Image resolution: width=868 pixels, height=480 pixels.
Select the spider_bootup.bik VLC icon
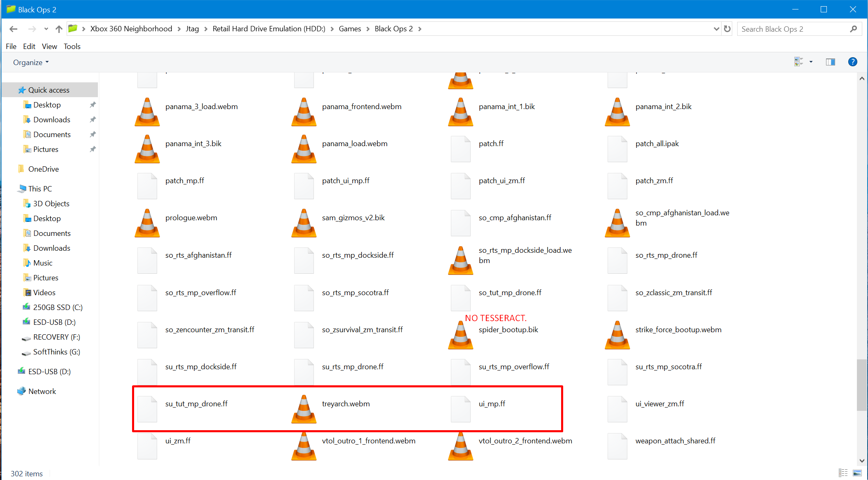(x=460, y=335)
